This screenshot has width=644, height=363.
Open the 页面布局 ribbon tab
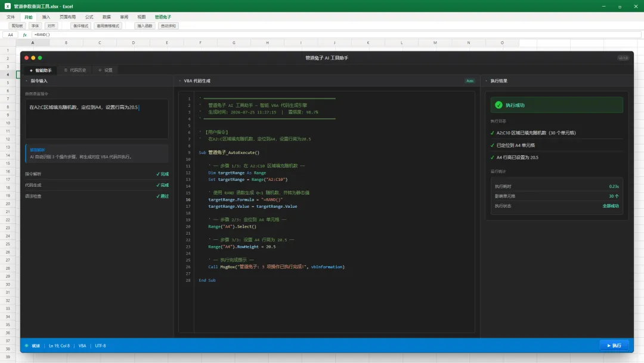pyautogui.click(x=68, y=17)
